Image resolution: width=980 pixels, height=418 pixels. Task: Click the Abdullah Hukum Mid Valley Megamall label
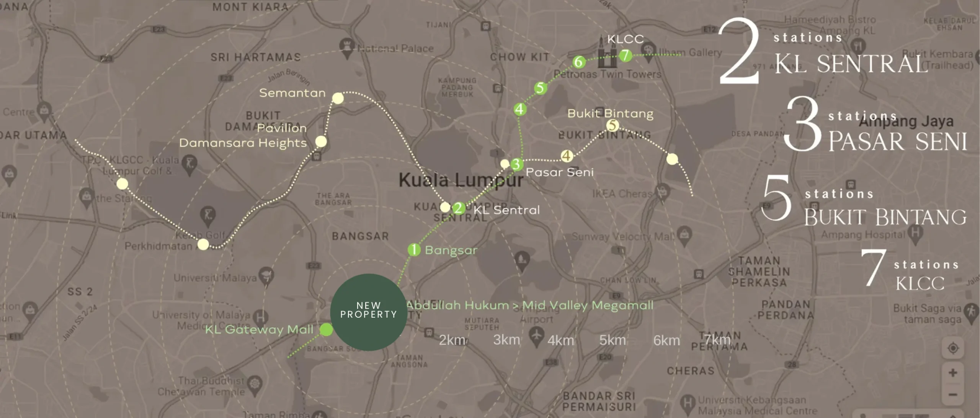pos(530,305)
